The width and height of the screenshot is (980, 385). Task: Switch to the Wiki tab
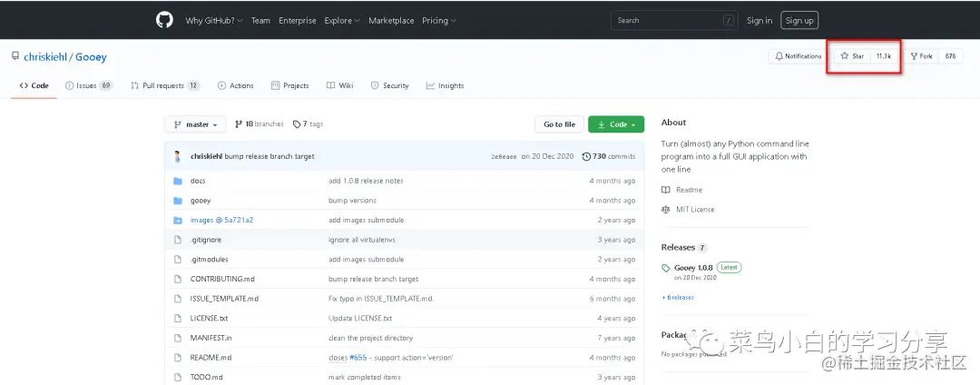pos(340,85)
